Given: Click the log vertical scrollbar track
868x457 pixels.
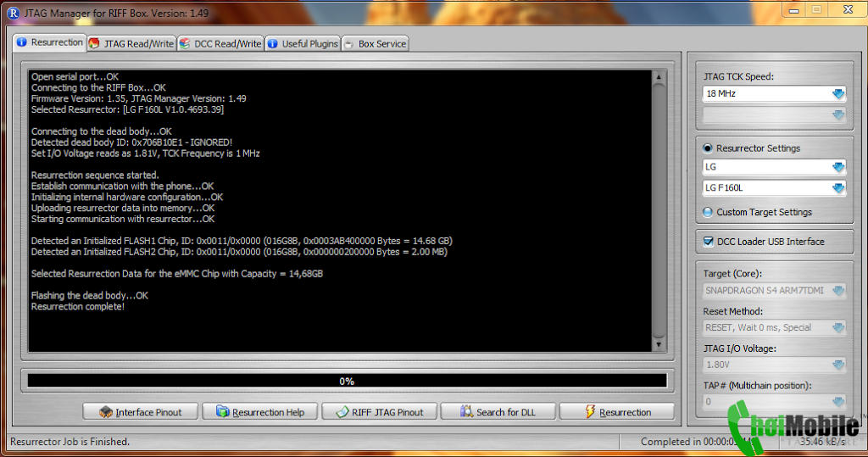Looking at the screenshot, I should tap(659, 210).
